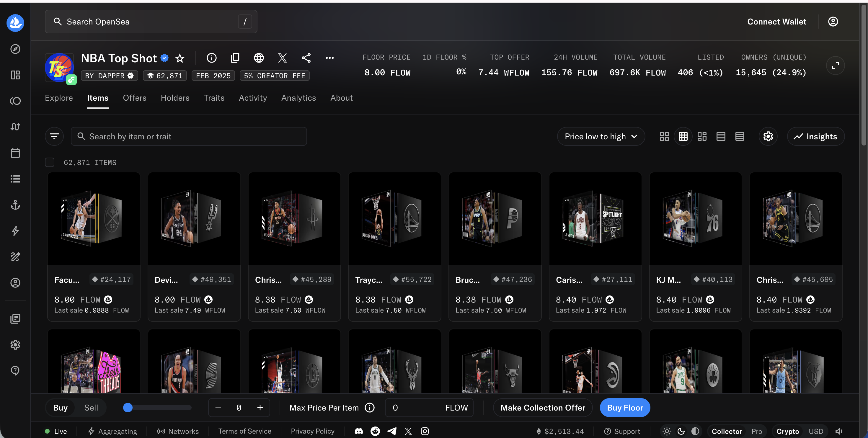
Task: Select the compact grid view
Action: pyautogui.click(x=683, y=136)
